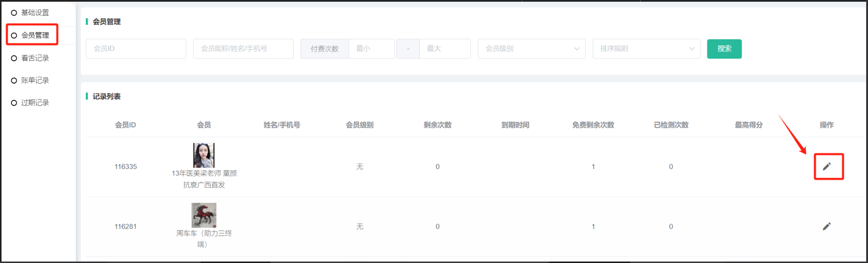The width and height of the screenshot is (868, 263).
Task: Click the 最小 paid count field
Action: pos(371,49)
